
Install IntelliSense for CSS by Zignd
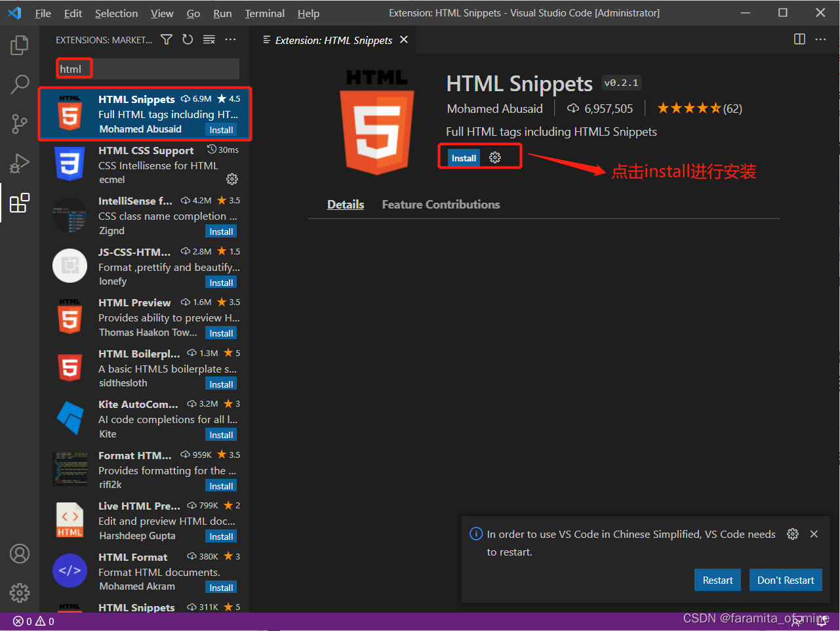pos(221,232)
